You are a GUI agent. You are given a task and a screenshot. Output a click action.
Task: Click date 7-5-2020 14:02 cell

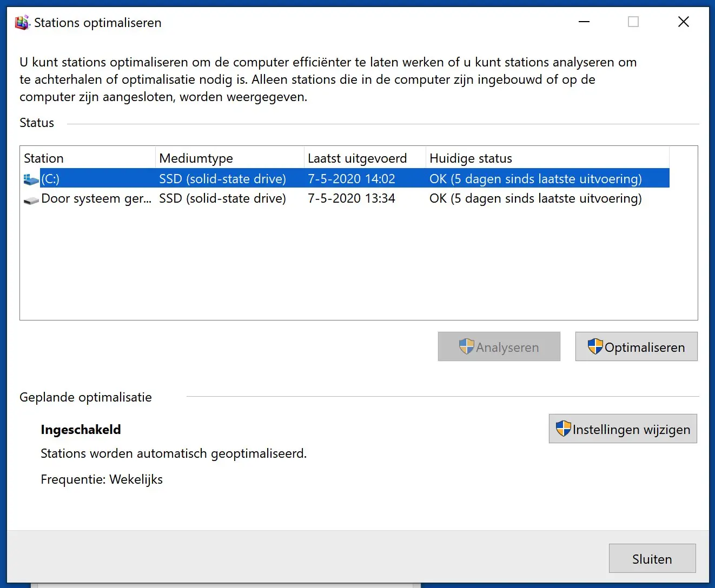352,179
